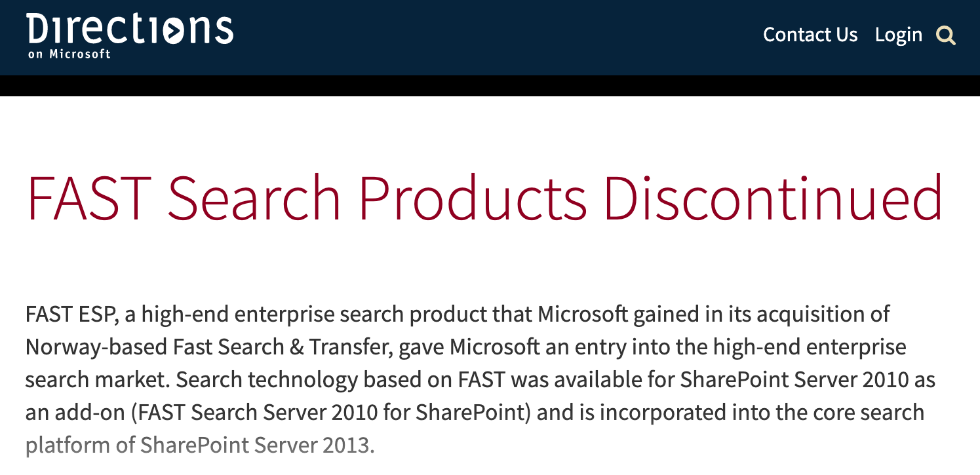Choose Login from the top navigation
Image resolution: width=980 pixels, height=475 pixels.
point(899,34)
